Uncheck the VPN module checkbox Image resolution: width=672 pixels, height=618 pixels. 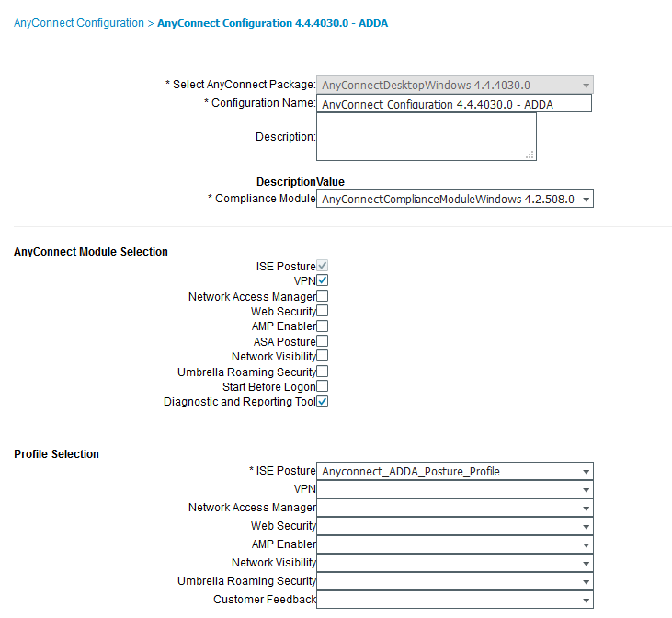323,280
